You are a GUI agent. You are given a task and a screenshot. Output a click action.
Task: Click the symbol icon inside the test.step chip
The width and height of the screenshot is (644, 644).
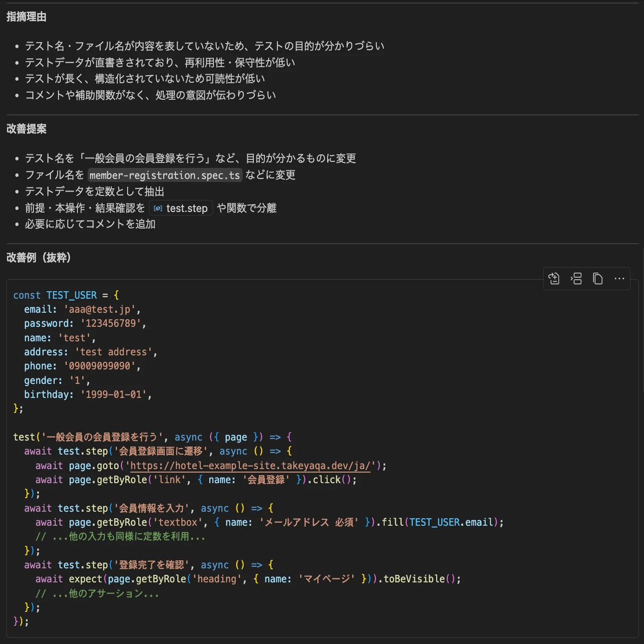[158, 208]
